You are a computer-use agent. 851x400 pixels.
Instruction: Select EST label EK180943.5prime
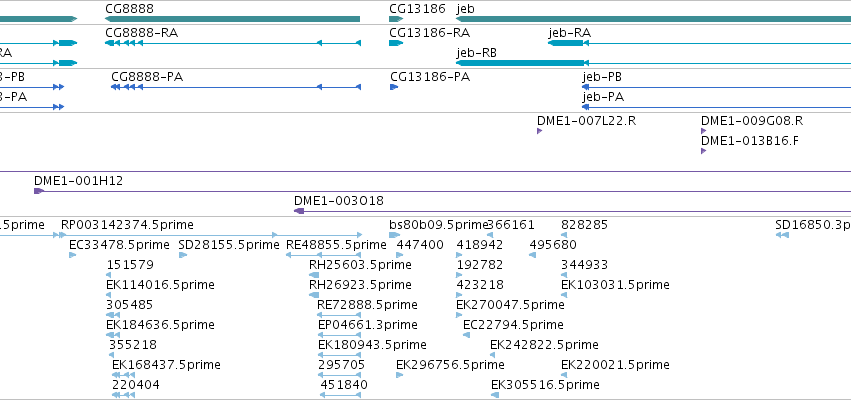coord(372,345)
